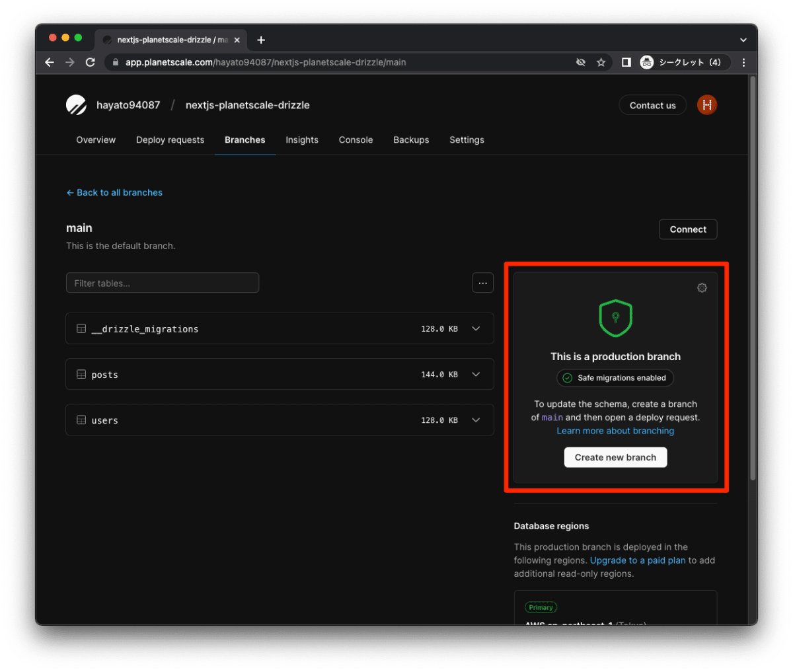The width and height of the screenshot is (793, 672).
Task: Open Learn more about branching link
Action: (x=615, y=431)
